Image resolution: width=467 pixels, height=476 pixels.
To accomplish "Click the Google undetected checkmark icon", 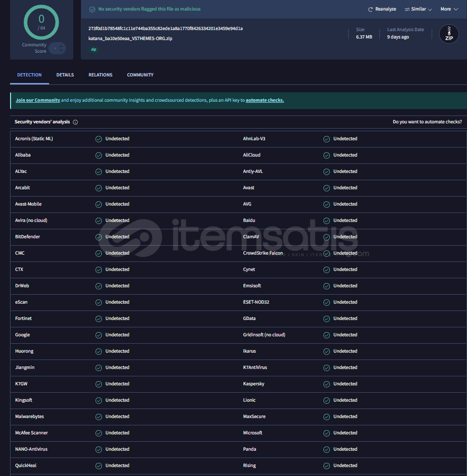I will [x=99, y=335].
